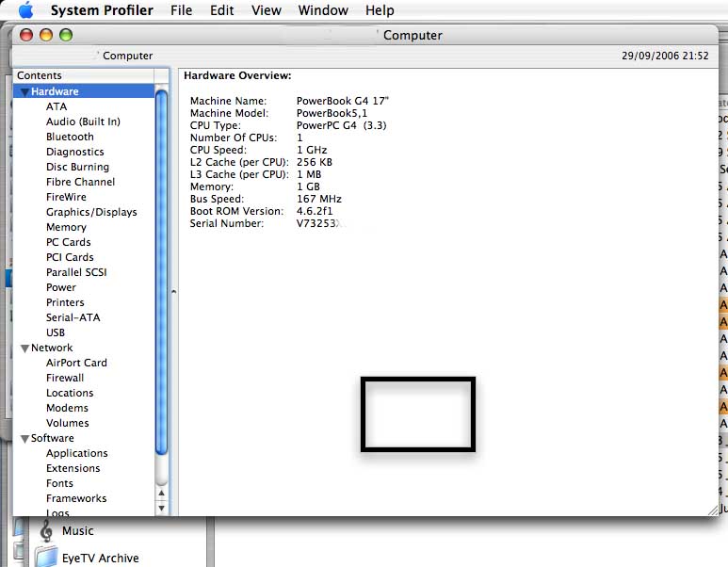Click the CPU Speed value 1 GHz
Image resolution: width=728 pixels, height=567 pixels.
tap(312, 150)
